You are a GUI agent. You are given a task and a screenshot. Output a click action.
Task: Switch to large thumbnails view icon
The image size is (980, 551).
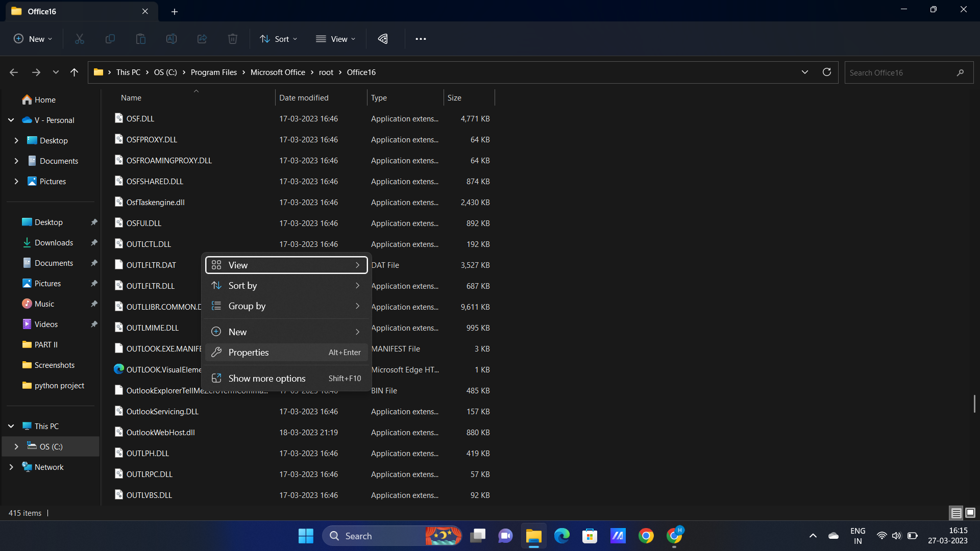970,513
